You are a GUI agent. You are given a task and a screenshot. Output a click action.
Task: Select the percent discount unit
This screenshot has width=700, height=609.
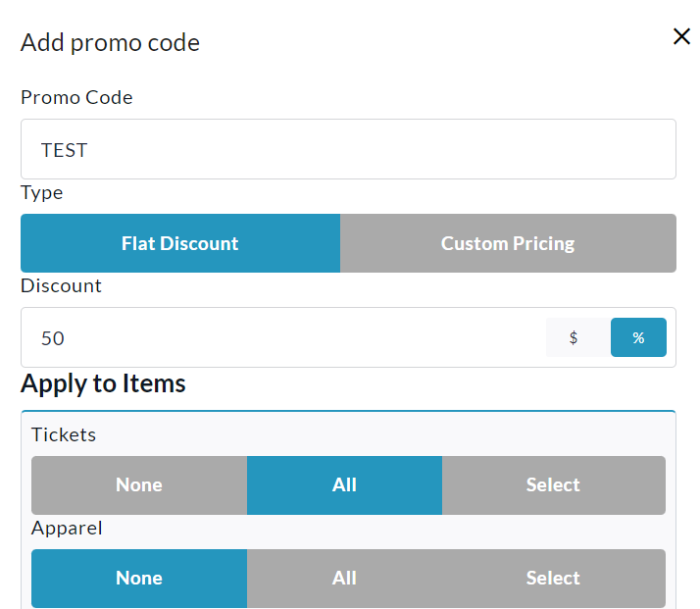pos(638,337)
